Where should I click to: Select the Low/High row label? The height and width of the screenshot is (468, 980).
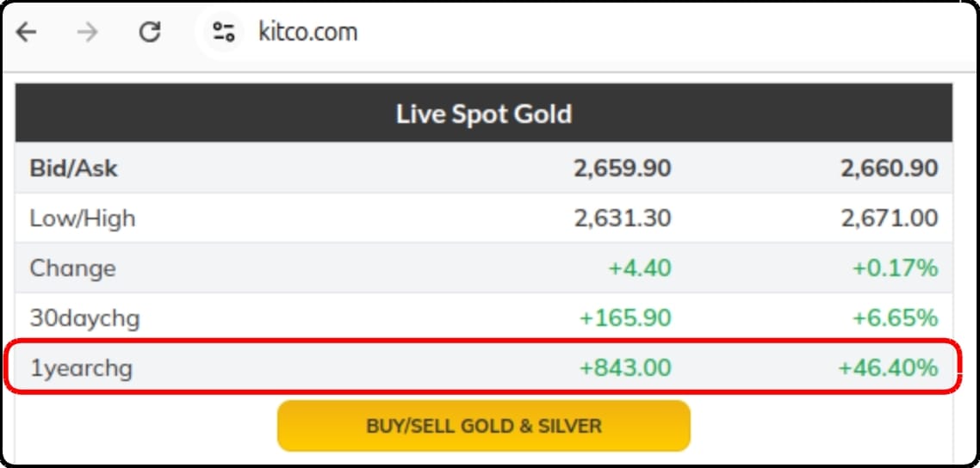coord(83,219)
